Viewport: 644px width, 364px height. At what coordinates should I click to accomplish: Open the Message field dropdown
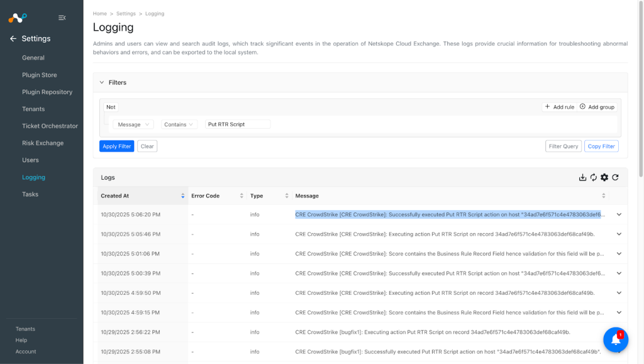click(133, 124)
